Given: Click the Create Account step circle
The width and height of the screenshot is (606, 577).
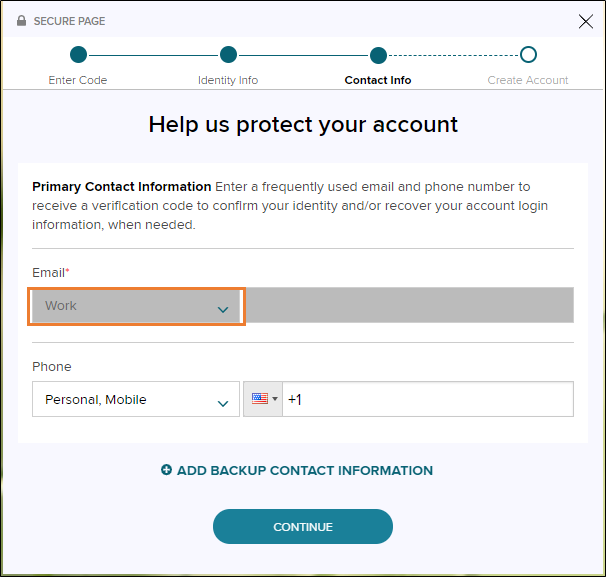Looking at the screenshot, I should coord(528,55).
